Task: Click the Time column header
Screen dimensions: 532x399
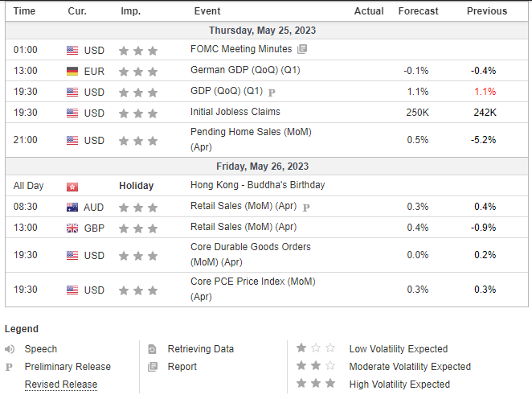Action: (x=25, y=11)
